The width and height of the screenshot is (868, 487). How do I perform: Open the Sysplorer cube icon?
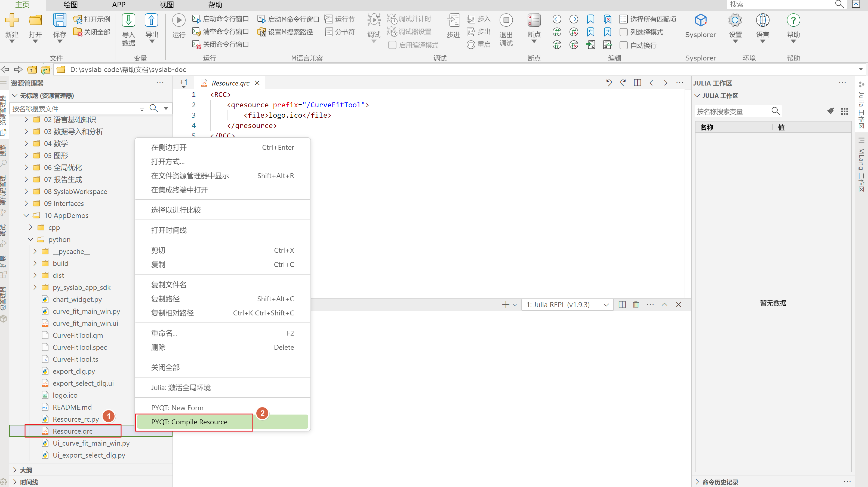tap(701, 20)
